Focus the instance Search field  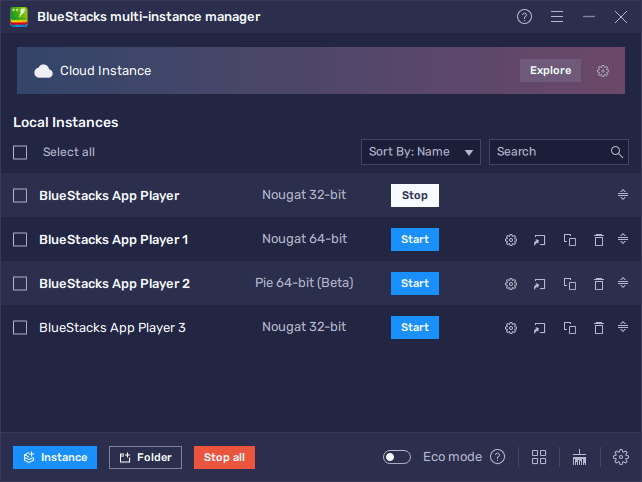click(x=551, y=152)
